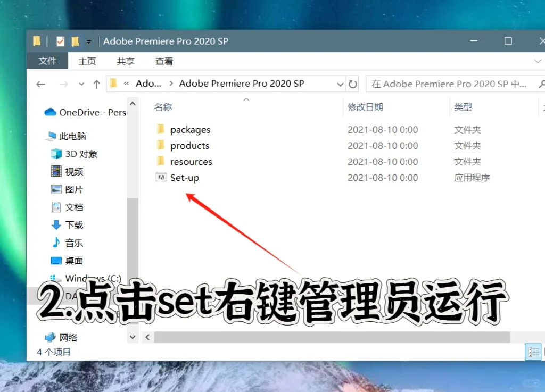Image resolution: width=545 pixels, height=392 pixels.
Task: Open the packages folder
Action: 190,129
